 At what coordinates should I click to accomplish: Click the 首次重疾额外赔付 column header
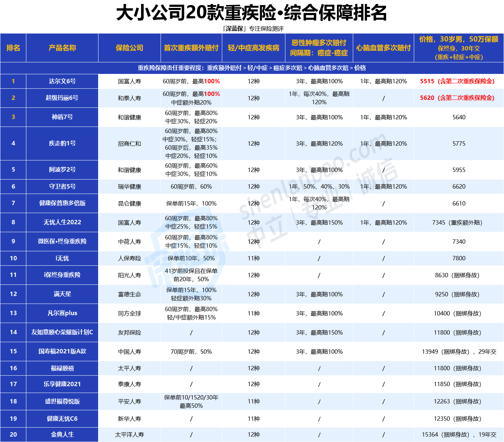[x=191, y=48]
